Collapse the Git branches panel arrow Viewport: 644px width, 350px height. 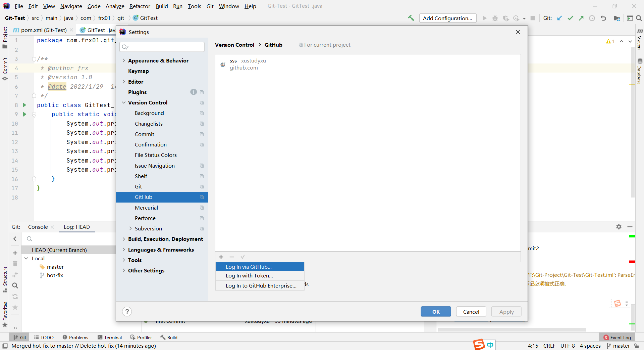point(15,239)
